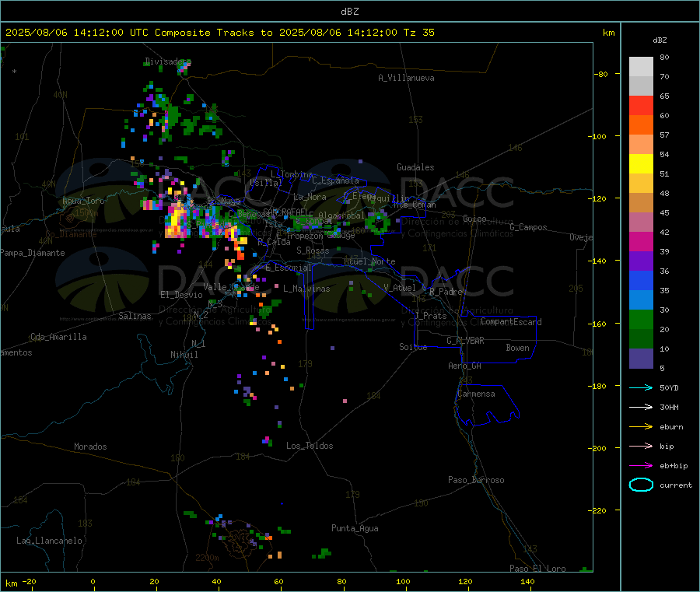
Task: Click the 'Morados' map label
Action: 90,447
